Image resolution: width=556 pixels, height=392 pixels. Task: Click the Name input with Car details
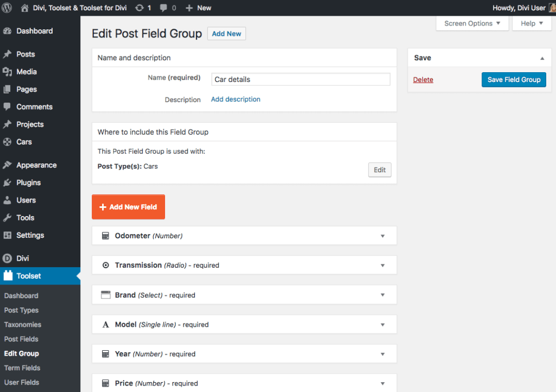coord(301,79)
